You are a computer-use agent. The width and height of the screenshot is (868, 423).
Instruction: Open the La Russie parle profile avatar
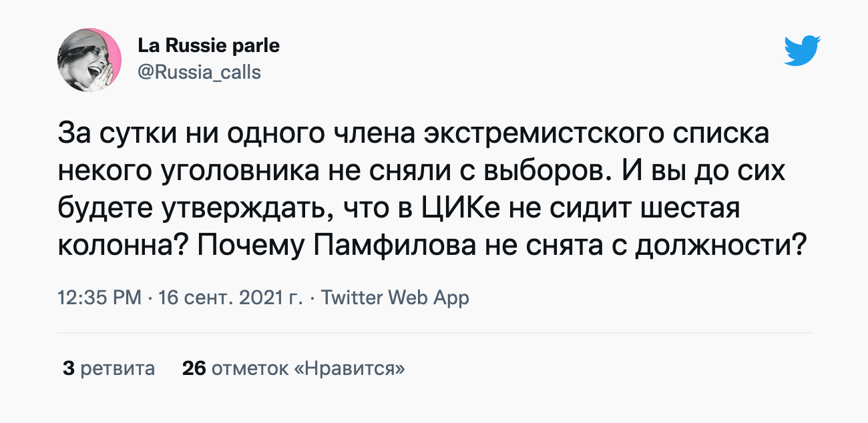coord(89,60)
